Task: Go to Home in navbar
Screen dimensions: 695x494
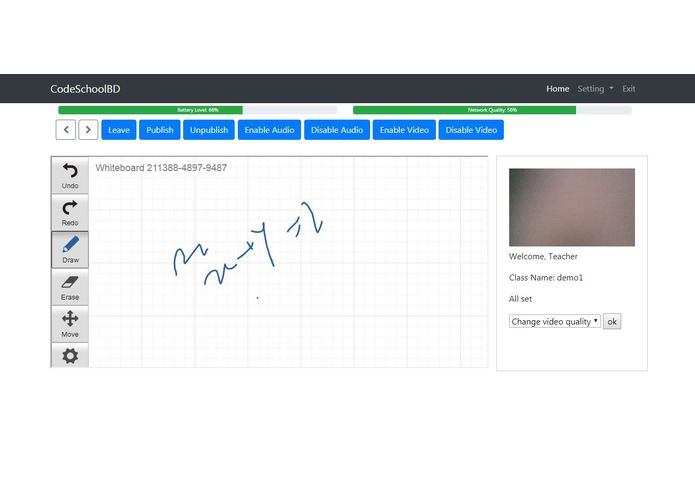Action: point(558,89)
